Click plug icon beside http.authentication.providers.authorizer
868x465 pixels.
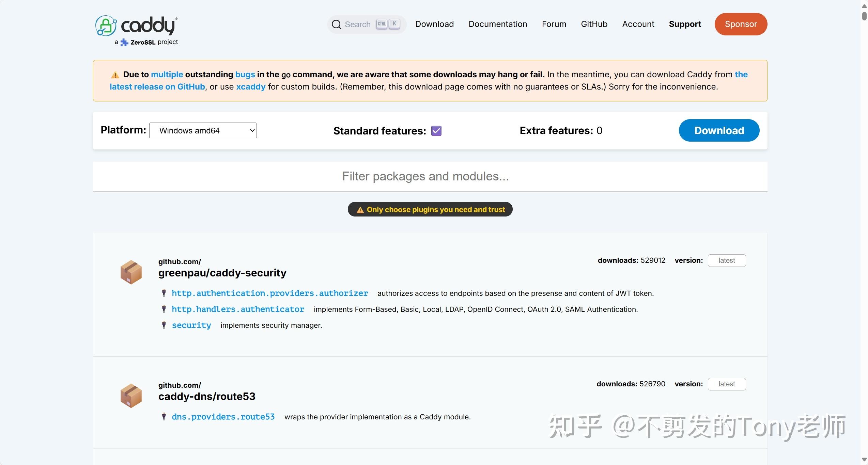(164, 293)
